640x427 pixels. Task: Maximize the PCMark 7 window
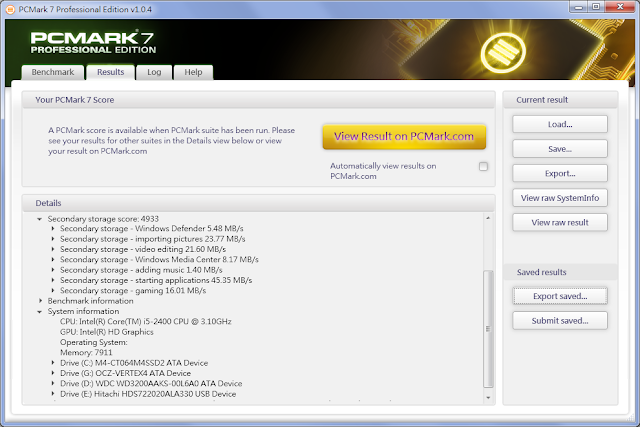(596, 7)
